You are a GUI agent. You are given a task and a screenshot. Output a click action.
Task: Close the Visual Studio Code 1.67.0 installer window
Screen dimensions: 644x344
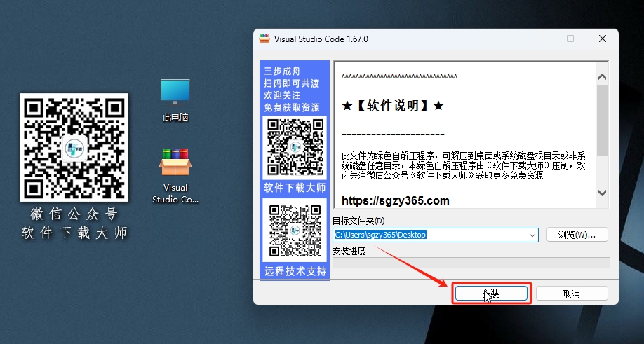pos(603,39)
